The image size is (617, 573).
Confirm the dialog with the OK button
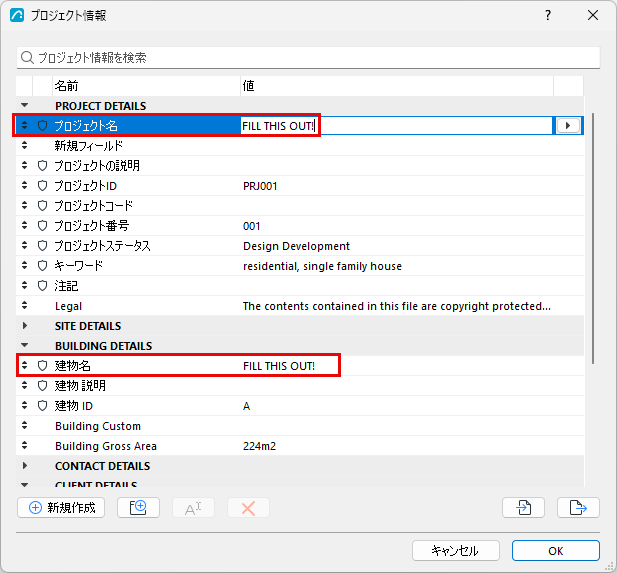tap(556, 551)
